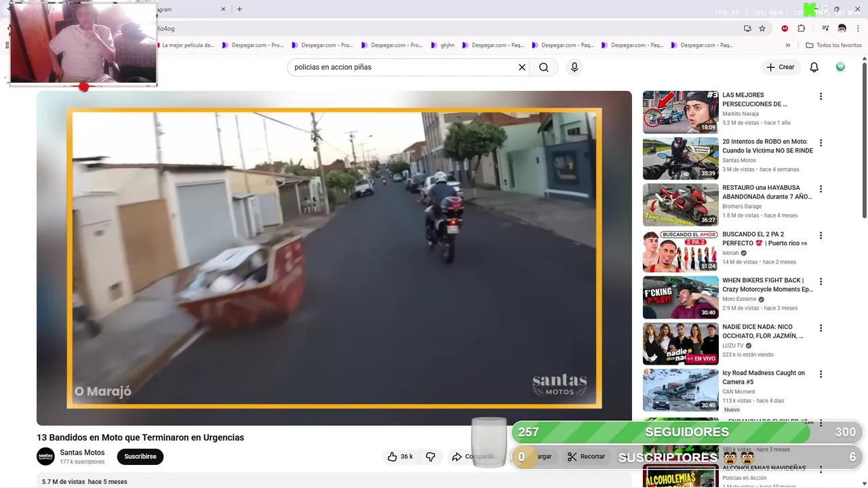Viewport: 868px width, 488px height.
Task: Click the Crear button
Action: click(781, 67)
